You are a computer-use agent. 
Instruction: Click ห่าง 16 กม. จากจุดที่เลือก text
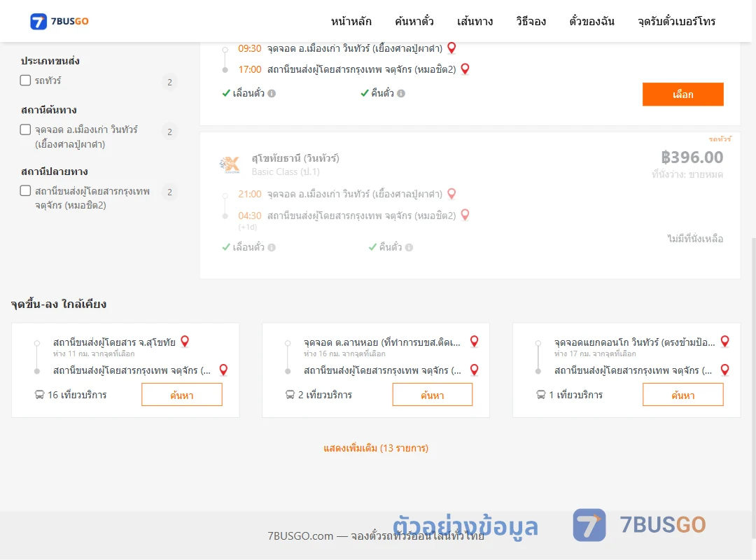344,354
